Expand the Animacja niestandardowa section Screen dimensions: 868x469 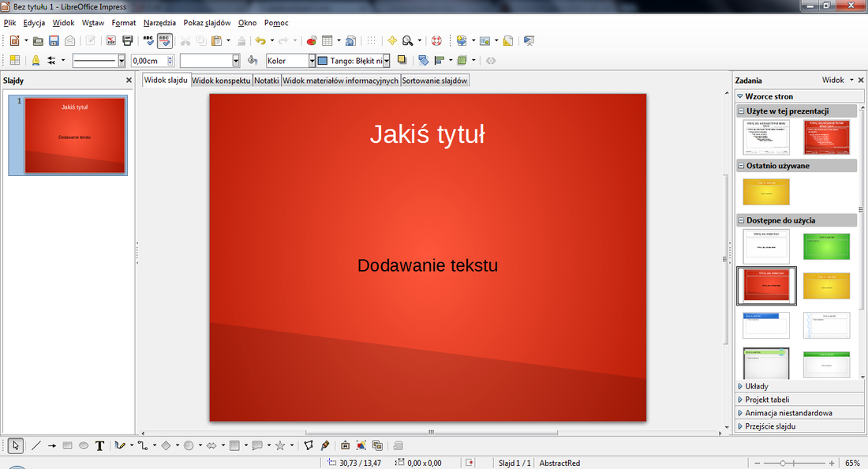(740, 413)
